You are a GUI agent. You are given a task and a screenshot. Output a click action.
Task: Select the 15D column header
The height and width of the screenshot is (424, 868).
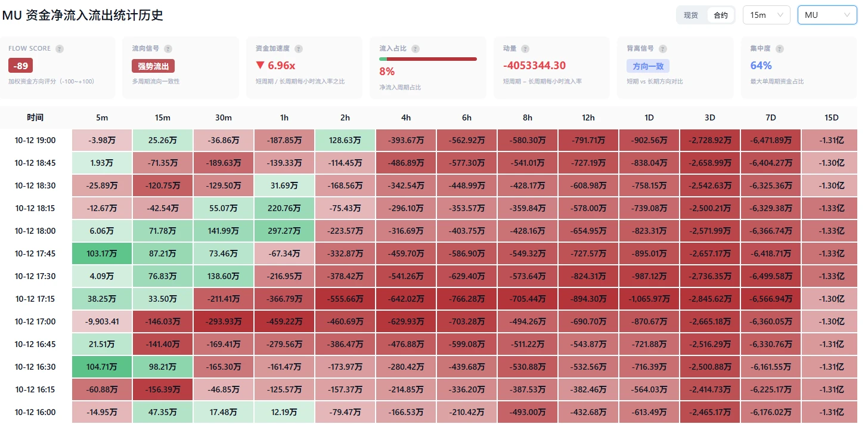(831, 117)
